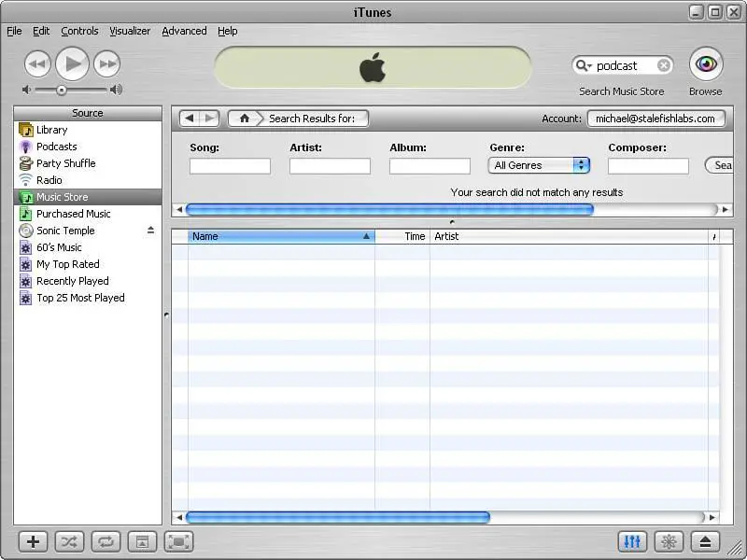The image size is (747, 560).
Task: Click left arrow of the results list scrollbar
Action: (179, 517)
